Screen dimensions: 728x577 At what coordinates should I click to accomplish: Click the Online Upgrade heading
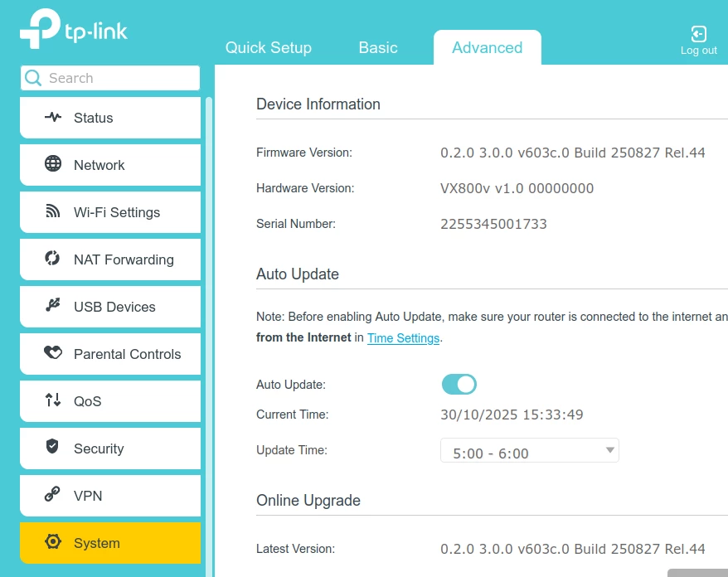(308, 501)
